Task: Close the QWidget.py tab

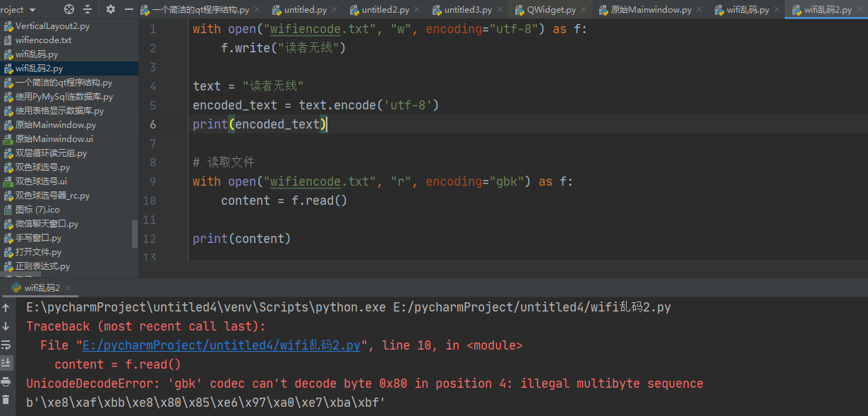Action: coord(582,10)
